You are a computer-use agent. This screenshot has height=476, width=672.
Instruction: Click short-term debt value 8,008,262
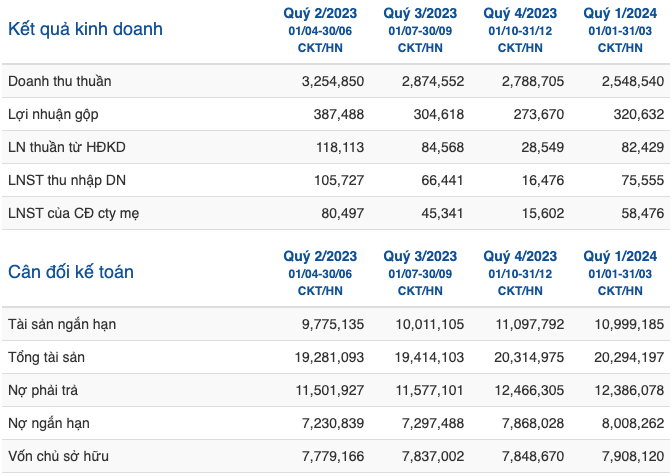[633, 423]
